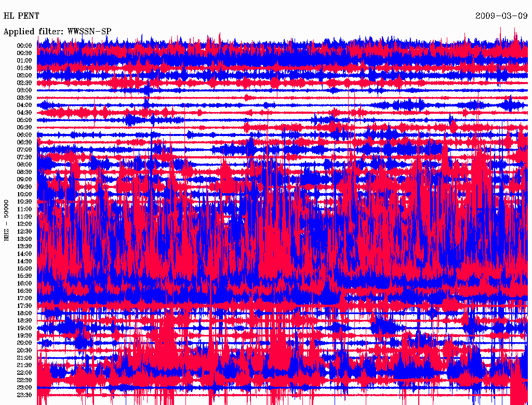Select the 22:00 time label
This screenshot has height=405, width=532.
coord(24,373)
